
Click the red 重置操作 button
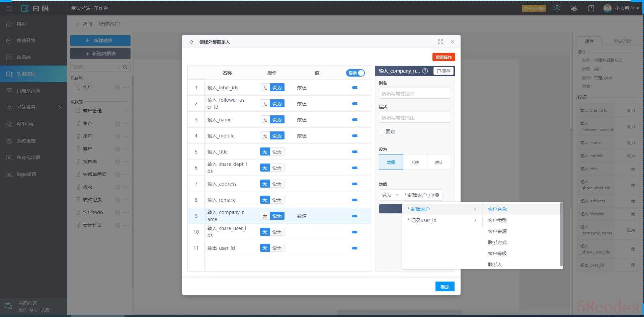pyautogui.click(x=444, y=57)
